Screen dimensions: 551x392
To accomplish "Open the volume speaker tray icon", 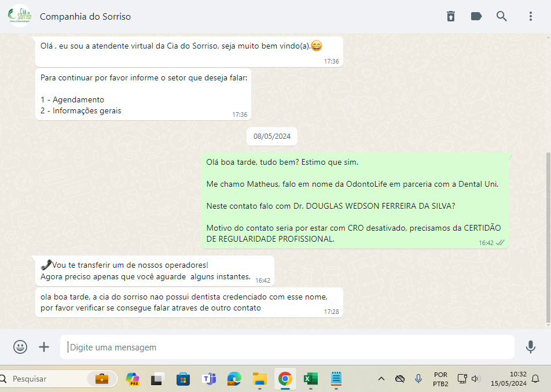I will (x=476, y=378).
